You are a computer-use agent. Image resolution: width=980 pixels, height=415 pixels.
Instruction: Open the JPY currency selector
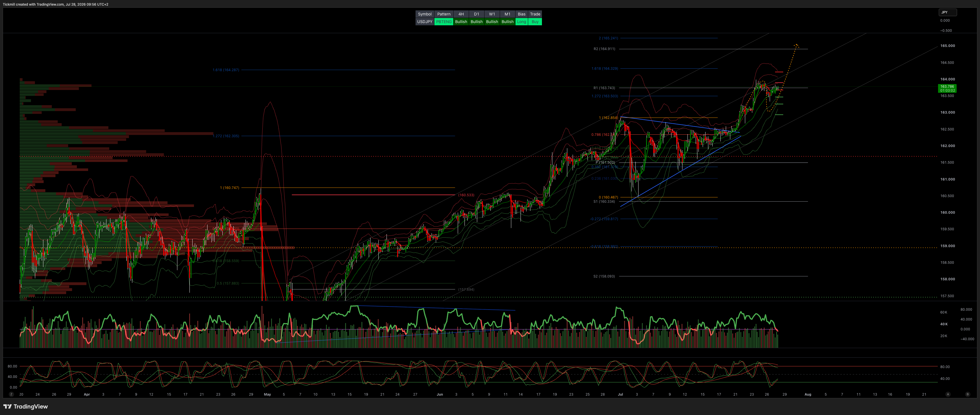[948, 13]
